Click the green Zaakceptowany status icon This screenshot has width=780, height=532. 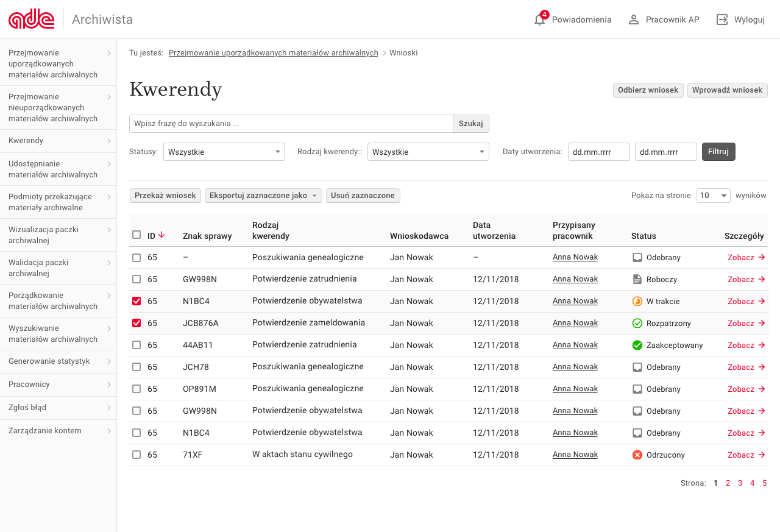637,345
